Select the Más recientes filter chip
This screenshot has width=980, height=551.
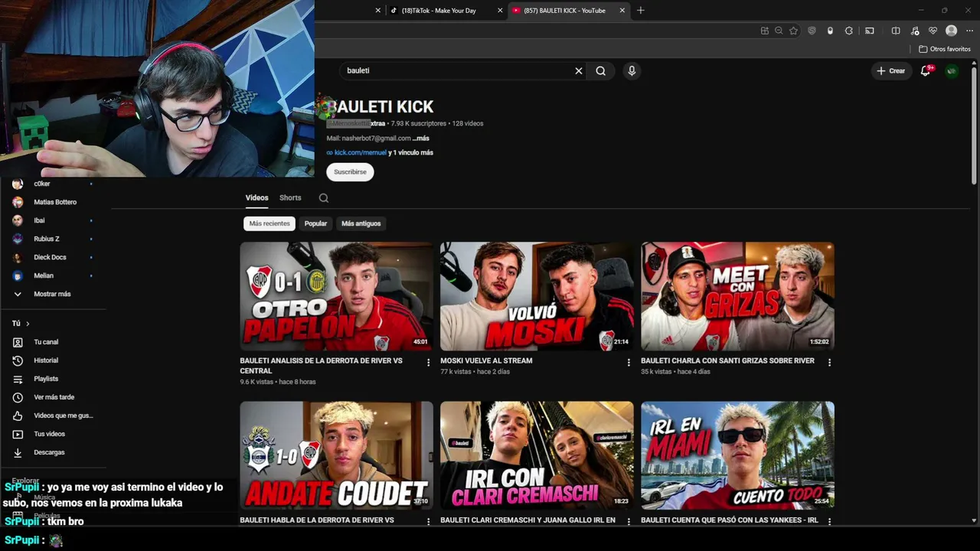point(269,223)
